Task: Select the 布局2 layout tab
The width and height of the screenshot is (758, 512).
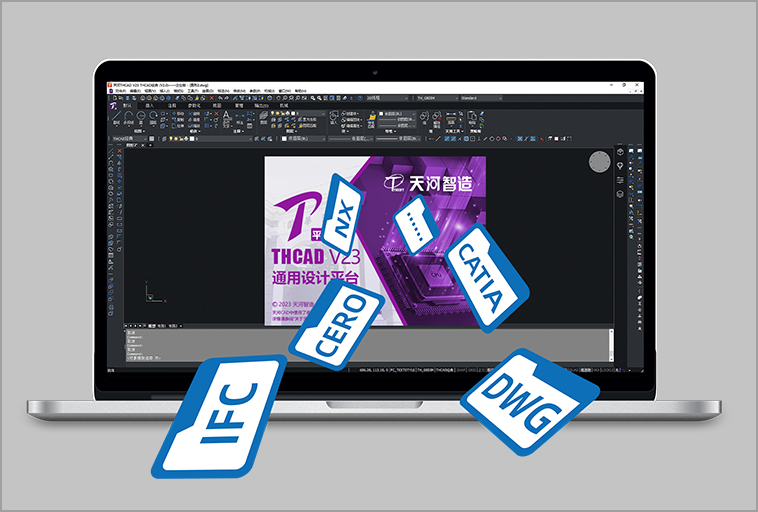Action: point(173,326)
